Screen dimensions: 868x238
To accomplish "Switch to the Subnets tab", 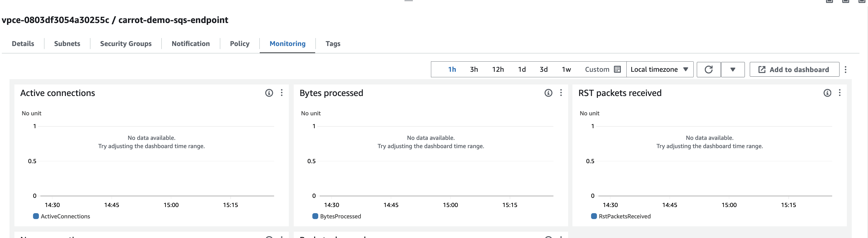I will point(67,44).
